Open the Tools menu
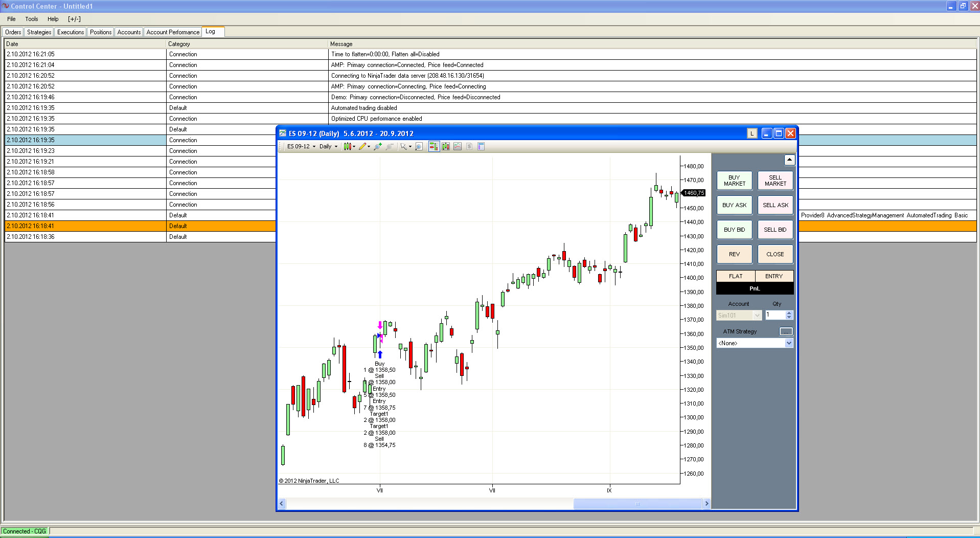980x538 pixels. pos(32,19)
